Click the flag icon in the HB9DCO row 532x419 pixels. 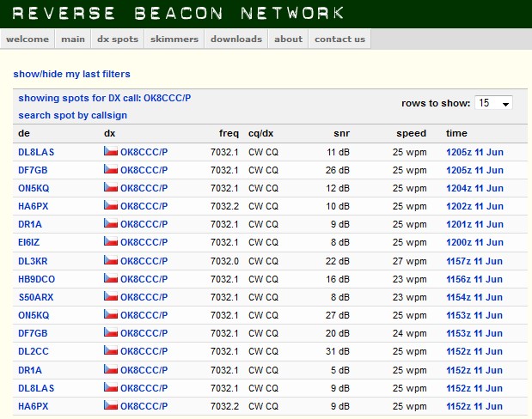(x=110, y=278)
